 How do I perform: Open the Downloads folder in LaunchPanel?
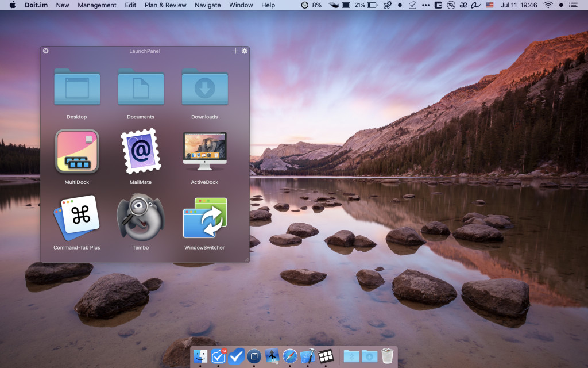coord(205,87)
